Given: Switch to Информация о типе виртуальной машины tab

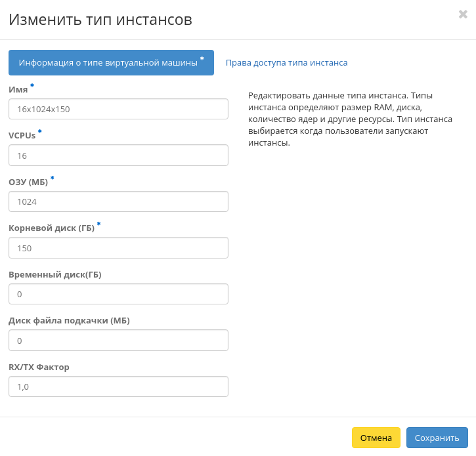Looking at the screenshot, I should 111,63.
